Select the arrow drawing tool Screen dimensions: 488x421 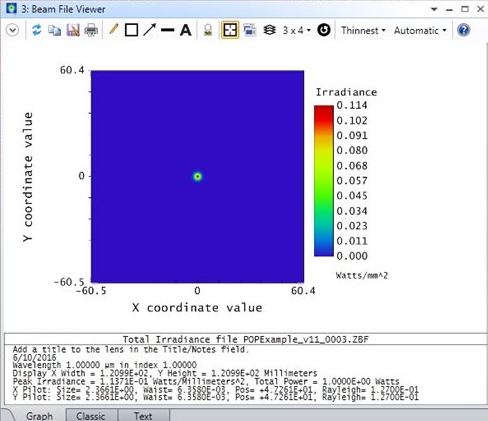[150, 30]
